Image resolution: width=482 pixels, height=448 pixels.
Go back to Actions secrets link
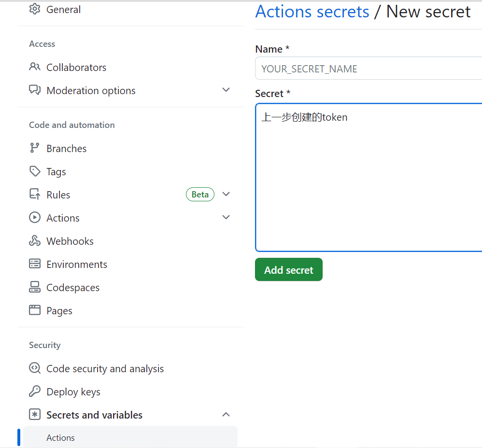coord(312,12)
